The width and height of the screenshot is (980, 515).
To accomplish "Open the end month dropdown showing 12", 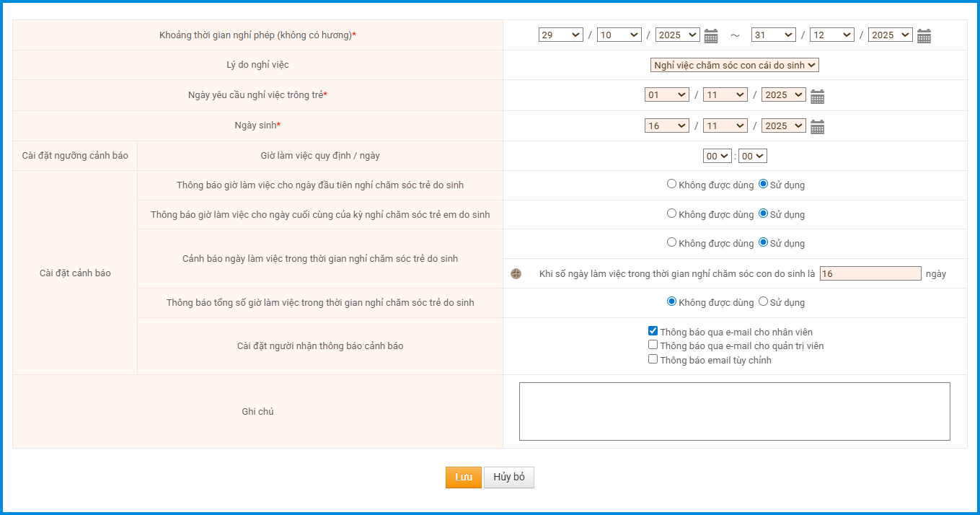I will pyautogui.click(x=831, y=35).
